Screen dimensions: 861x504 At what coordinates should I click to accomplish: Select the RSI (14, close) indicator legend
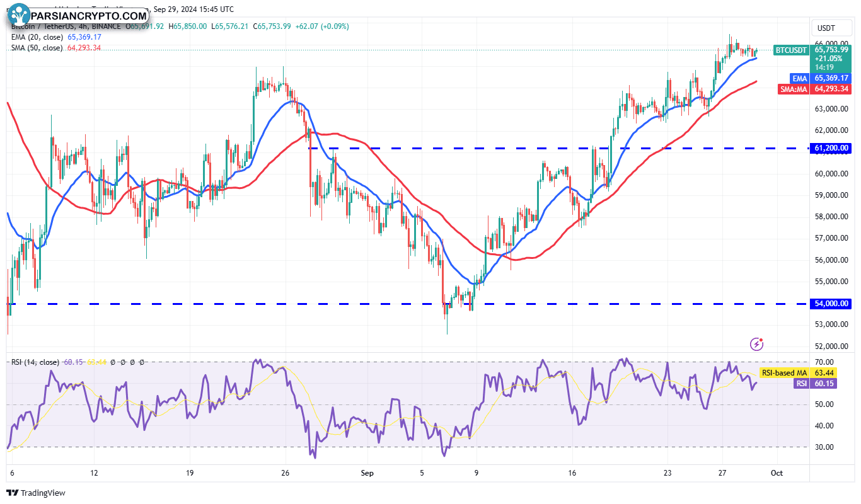click(x=35, y=362)
